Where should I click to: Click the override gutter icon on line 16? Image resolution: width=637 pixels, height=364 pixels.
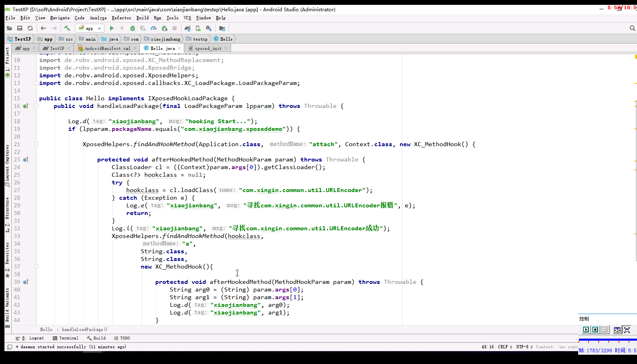click(x=26, y=106)
